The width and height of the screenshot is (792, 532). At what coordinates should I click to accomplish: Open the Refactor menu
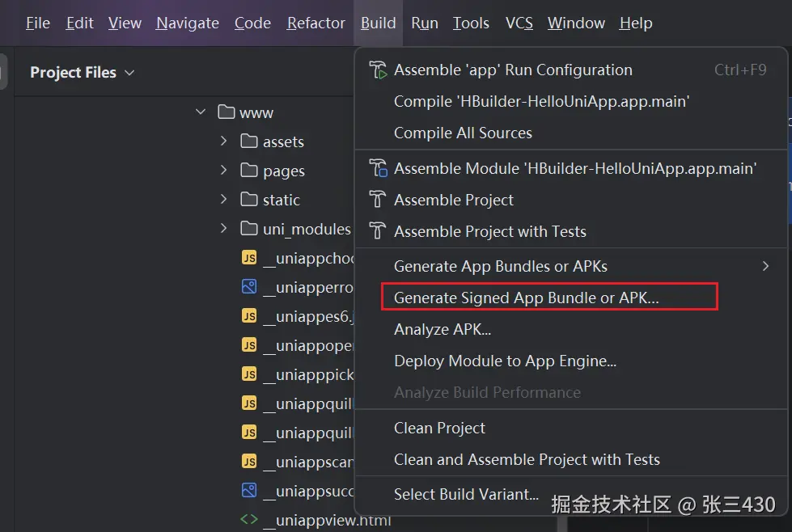point(316,23)
